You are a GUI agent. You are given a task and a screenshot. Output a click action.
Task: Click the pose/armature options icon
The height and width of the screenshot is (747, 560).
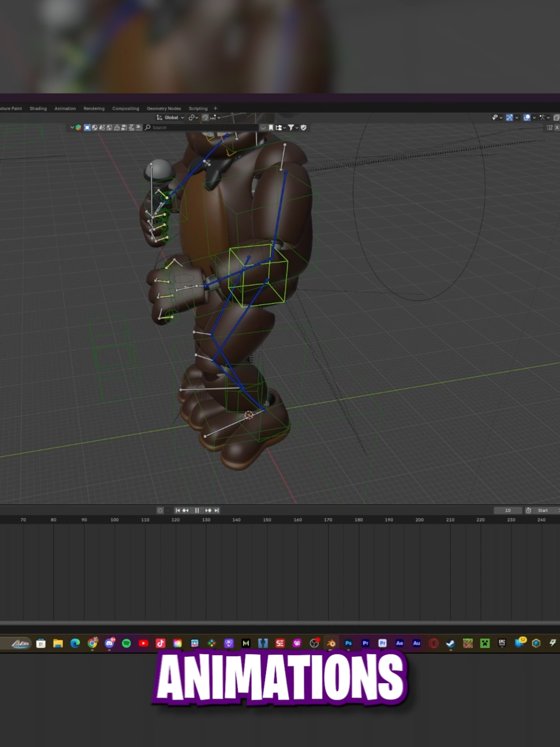point(544,118)
